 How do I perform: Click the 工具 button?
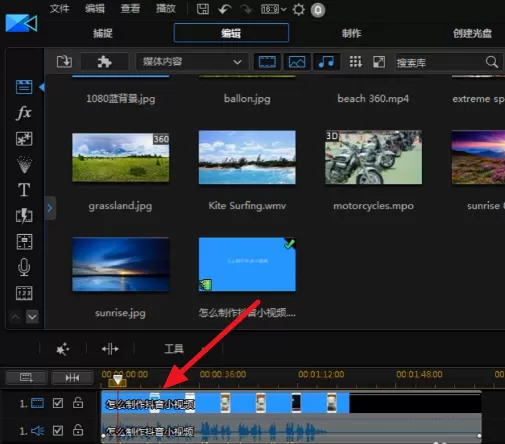click(174, 349)
